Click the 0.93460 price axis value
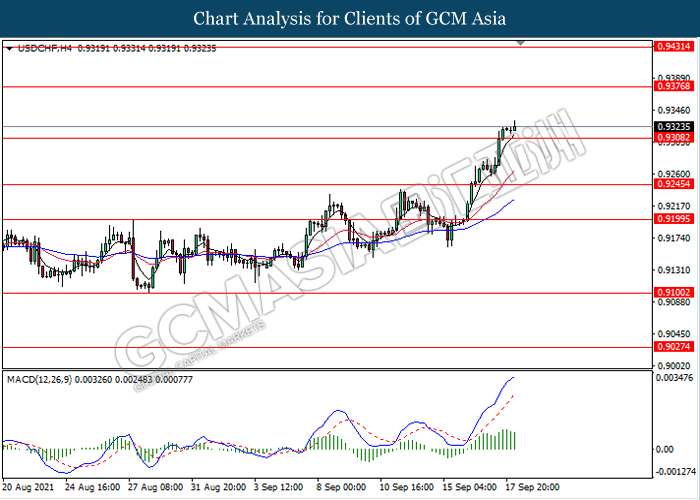This screenshot has width=700, height=500. (x=674, y=110)
